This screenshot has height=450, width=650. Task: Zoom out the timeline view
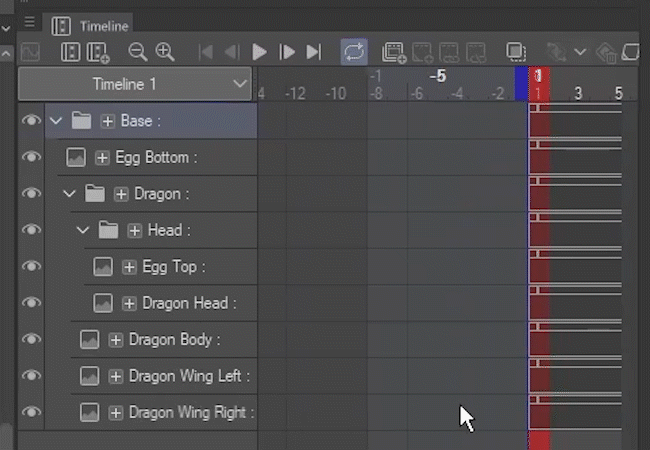(138, 52)
